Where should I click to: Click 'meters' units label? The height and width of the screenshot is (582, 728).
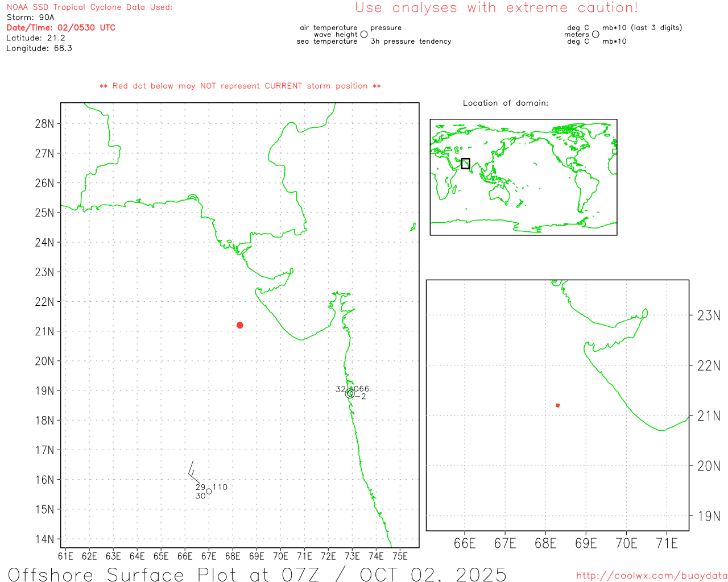point(577,35)
